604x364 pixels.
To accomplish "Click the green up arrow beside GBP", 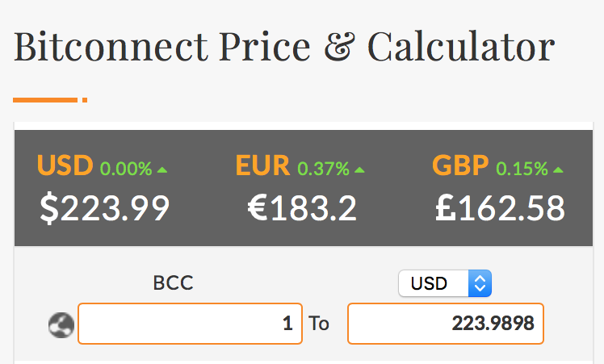I will pos(558,169).
